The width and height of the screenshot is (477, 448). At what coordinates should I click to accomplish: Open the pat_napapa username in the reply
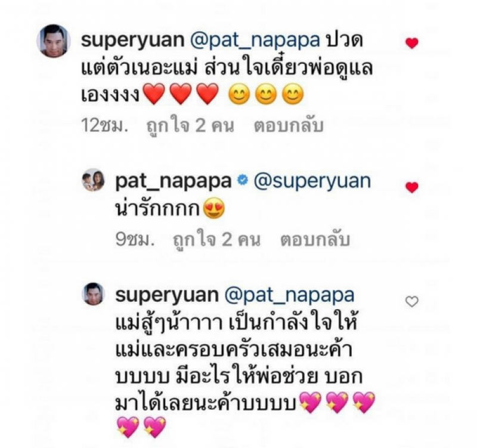(174, 182)
